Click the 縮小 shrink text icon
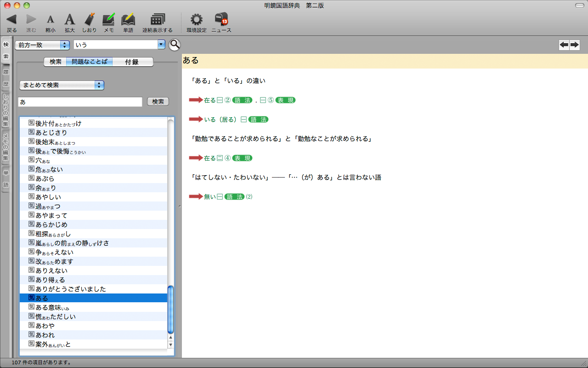 coord(51,19)
